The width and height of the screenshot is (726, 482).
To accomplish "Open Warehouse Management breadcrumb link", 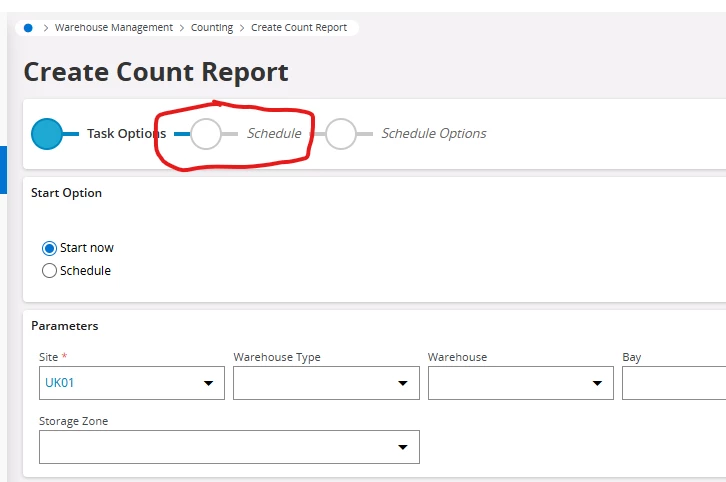I will [x=114, y=28].
